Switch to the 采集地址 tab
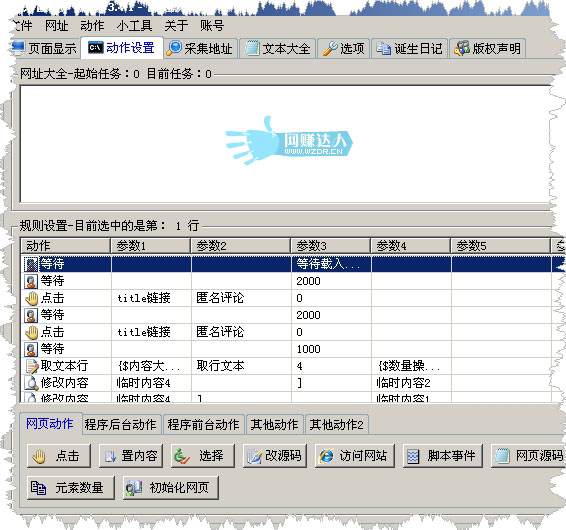This screenshot has width=566, height=530. pyautogui.click(x=200, y=48)
